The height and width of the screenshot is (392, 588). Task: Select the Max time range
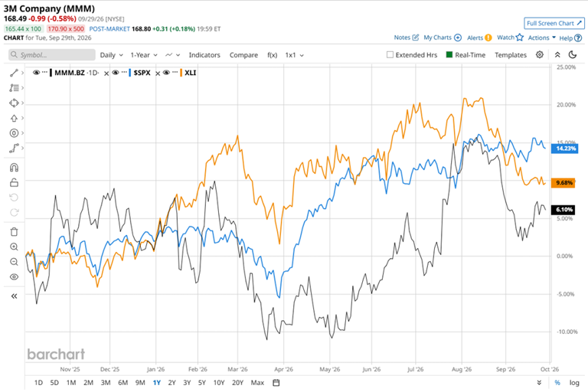[257, 383]
